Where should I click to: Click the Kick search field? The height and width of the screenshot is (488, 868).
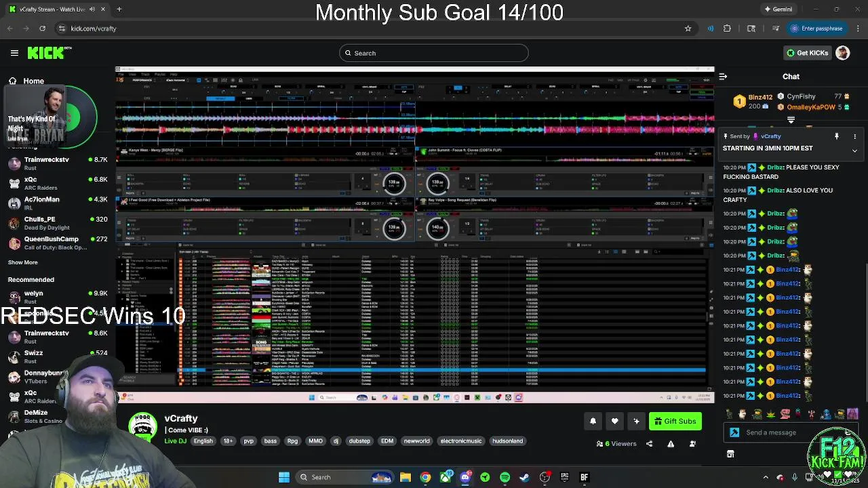(x=434, y=53)
